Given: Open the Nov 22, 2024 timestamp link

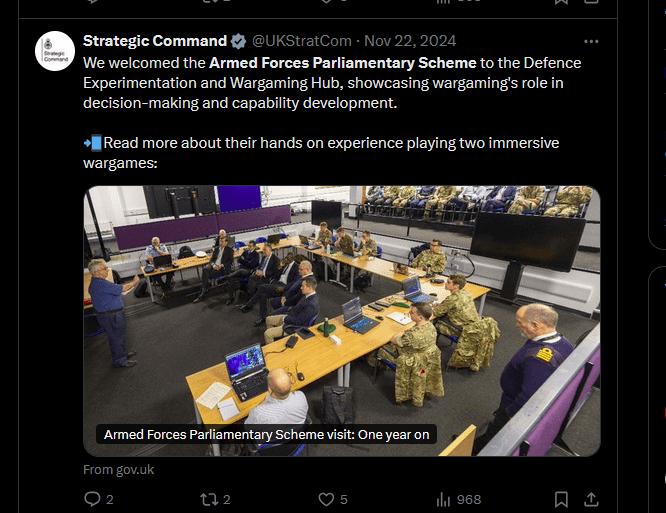Looking at the screenshot, I should [410, 41].
